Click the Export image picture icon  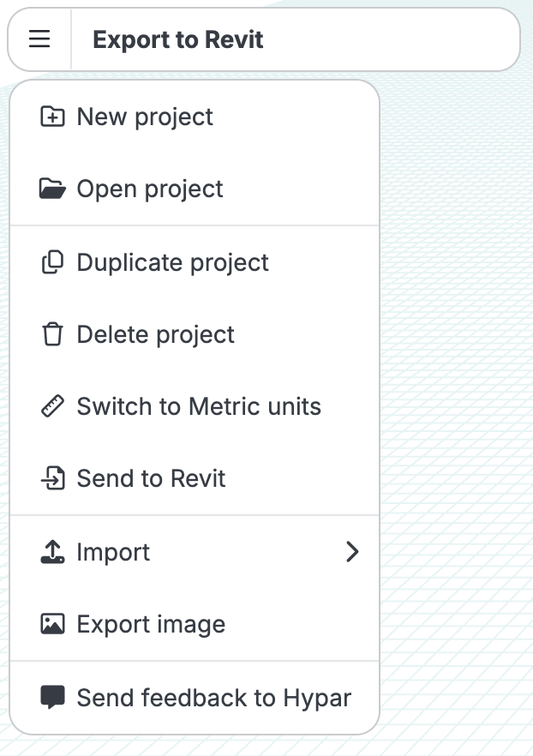tap(52, 624)
